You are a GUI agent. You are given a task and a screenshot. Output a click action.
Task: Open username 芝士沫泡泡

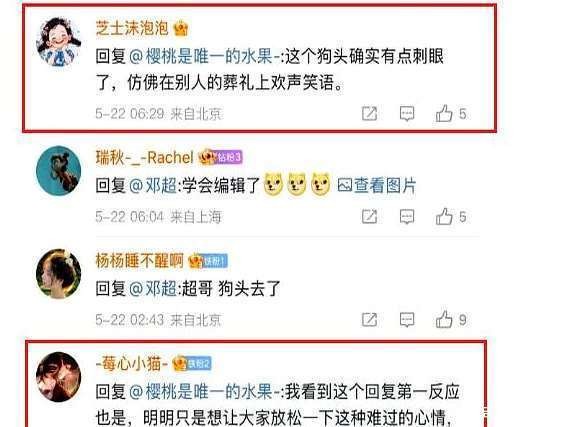pos(132,28)
